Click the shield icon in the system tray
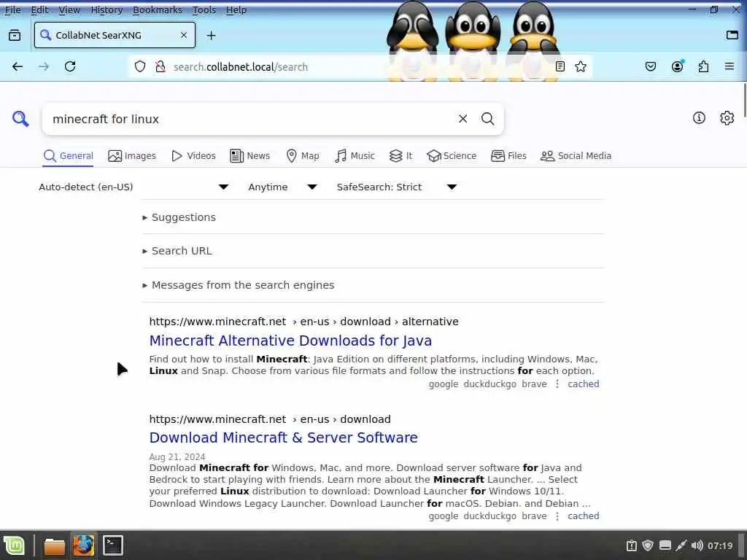Screen dimensions: 747x560 tap(648, 545)
